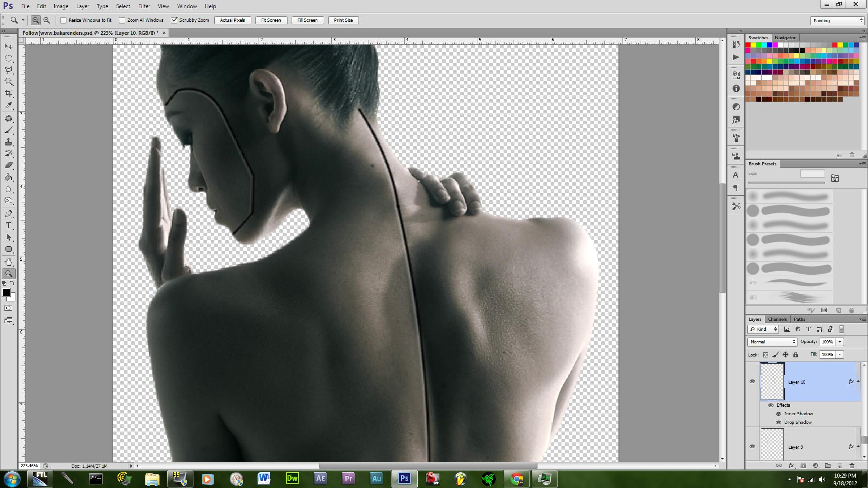The width and height of the screenshot is (868, 488).
Task: Select the Clone Stamp tool
Action: click(9, 142)
